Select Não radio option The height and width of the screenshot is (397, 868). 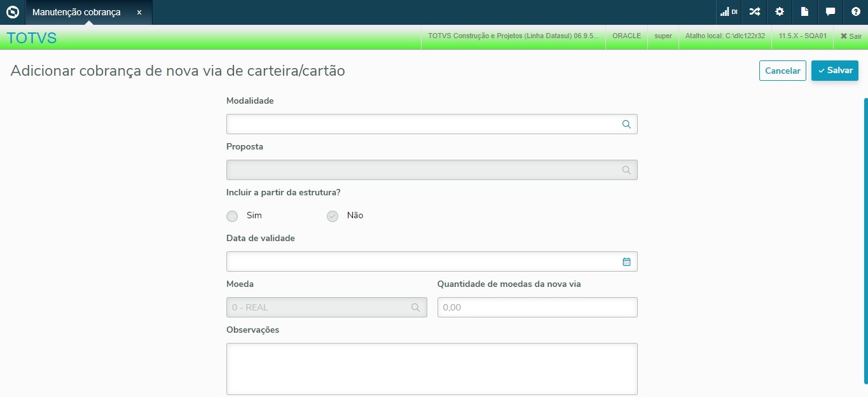333,216
